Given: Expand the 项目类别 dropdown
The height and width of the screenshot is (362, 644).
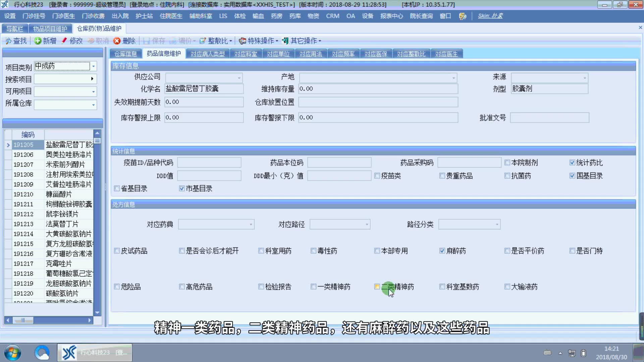Looking at the screenshot, I should 94,66.
